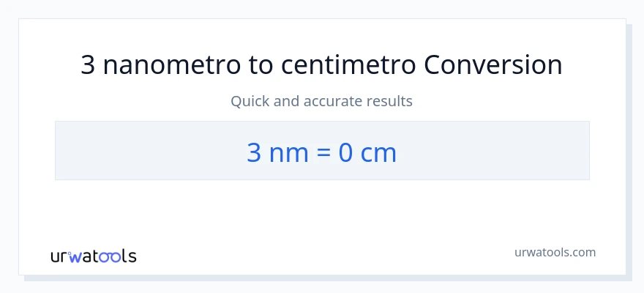This screenshot has height=293, width=644.
Task: Select the 'Quick and accurate results' subtitle
Action: pos(321,101)
